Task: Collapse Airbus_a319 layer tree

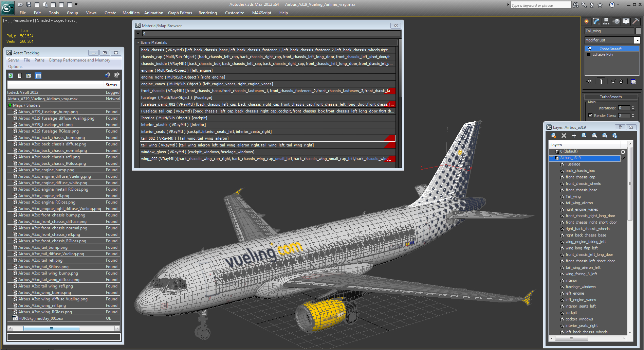Action: coord(552,158)
